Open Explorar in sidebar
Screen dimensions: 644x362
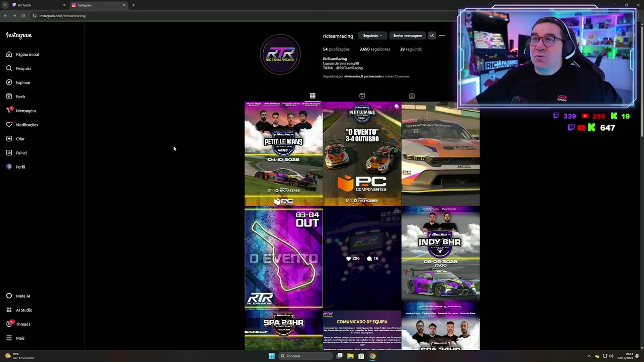click(18, 82)
